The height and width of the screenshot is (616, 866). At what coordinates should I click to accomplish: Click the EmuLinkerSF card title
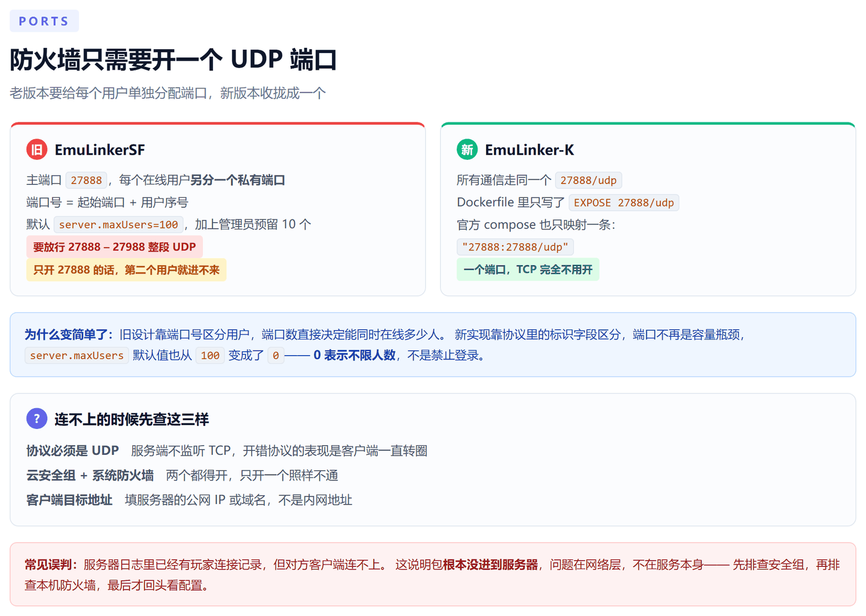coord(100,150)
